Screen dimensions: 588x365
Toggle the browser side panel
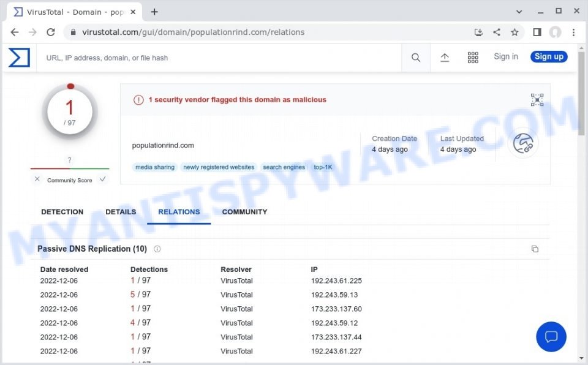pyautogui.click(x=537, y=32)
